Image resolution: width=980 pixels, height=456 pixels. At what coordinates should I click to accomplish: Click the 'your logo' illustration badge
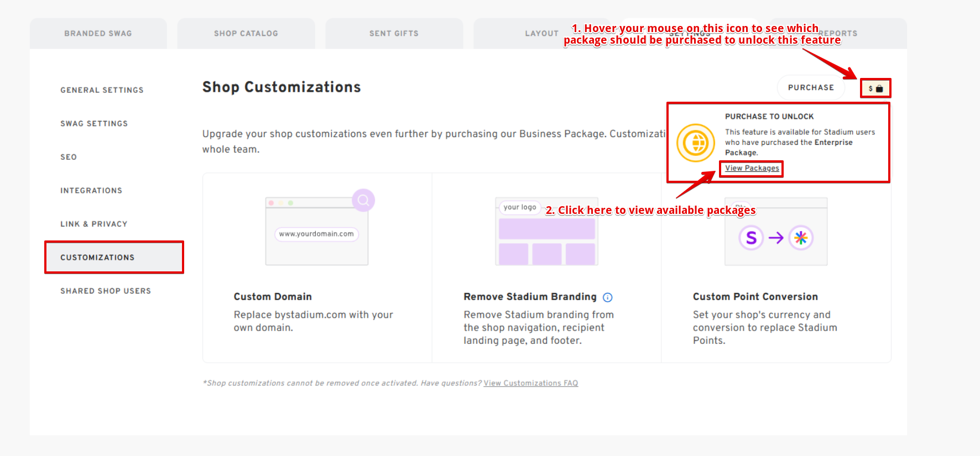coord(520,207)
